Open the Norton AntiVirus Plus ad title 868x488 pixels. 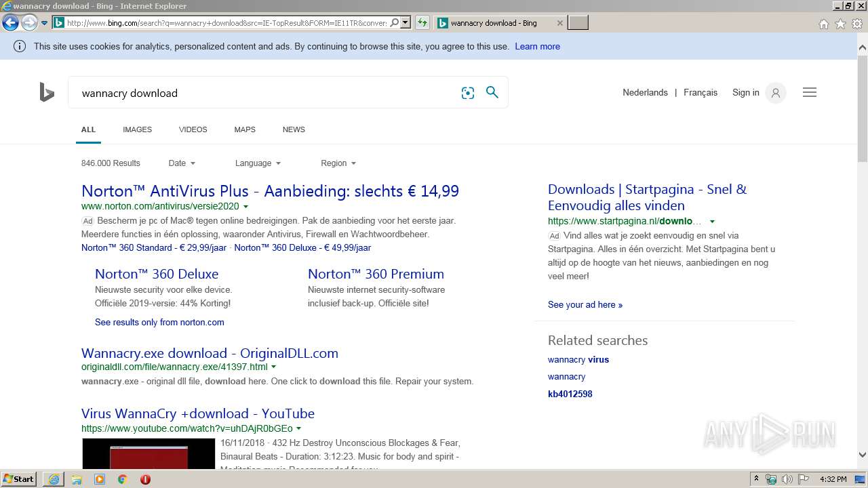(270, 191)
